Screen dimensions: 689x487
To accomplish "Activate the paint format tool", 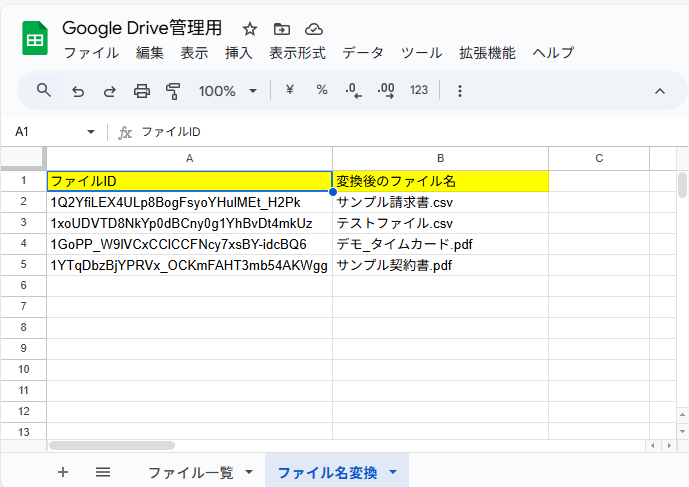I will point(173,91).
